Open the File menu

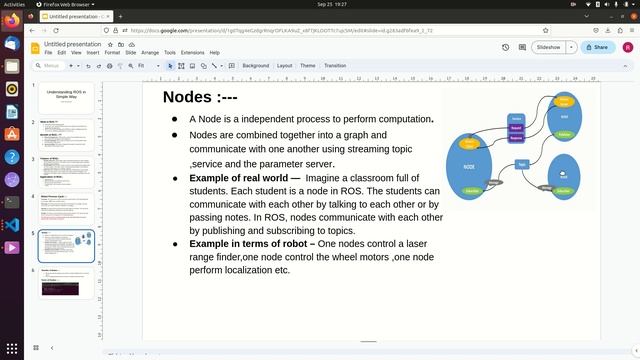[48, 53]
